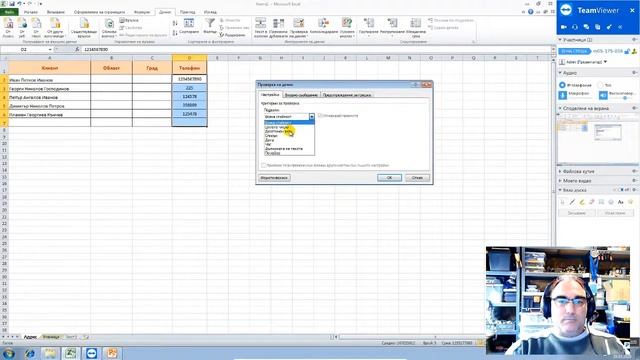Select the telephone audio radio button

click(x=600, y=85)
